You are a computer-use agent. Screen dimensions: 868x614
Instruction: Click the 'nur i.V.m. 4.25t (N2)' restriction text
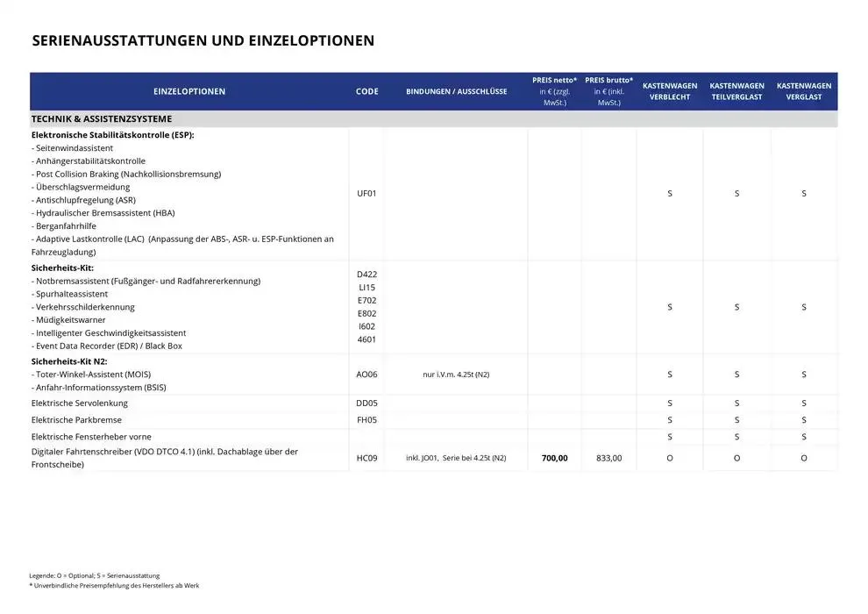(x=456, y=375)
